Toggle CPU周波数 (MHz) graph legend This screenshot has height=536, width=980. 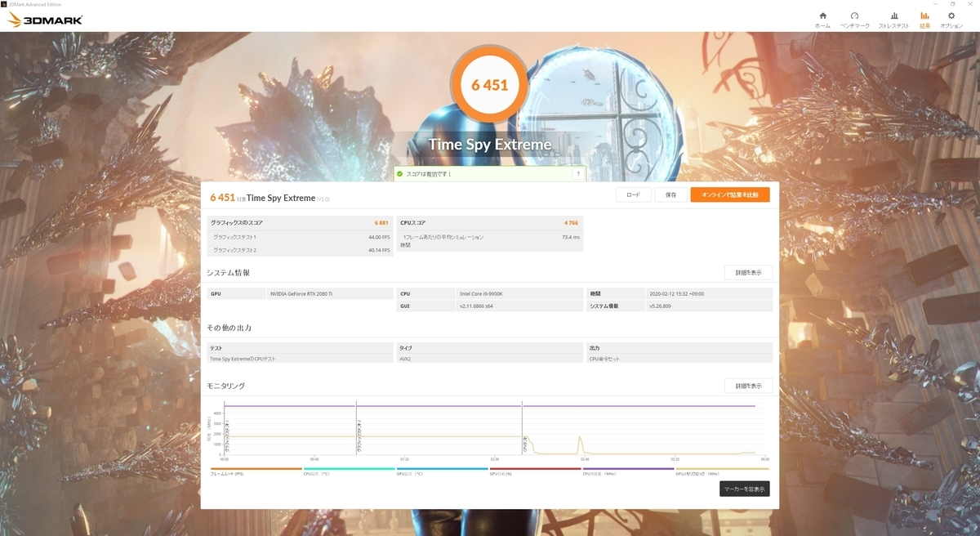628,471
